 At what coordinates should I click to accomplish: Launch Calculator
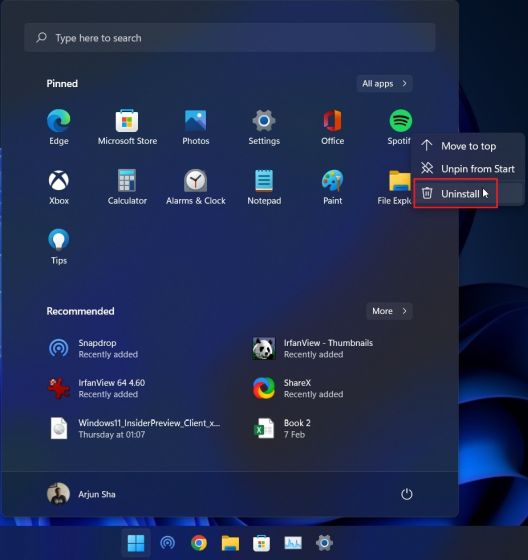127,188
